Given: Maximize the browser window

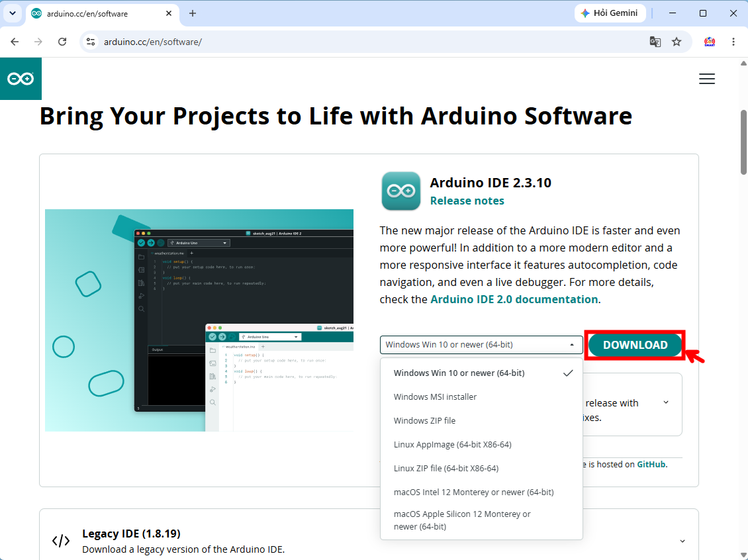Looking at the screenshot, I should click(x=703, y=13).
